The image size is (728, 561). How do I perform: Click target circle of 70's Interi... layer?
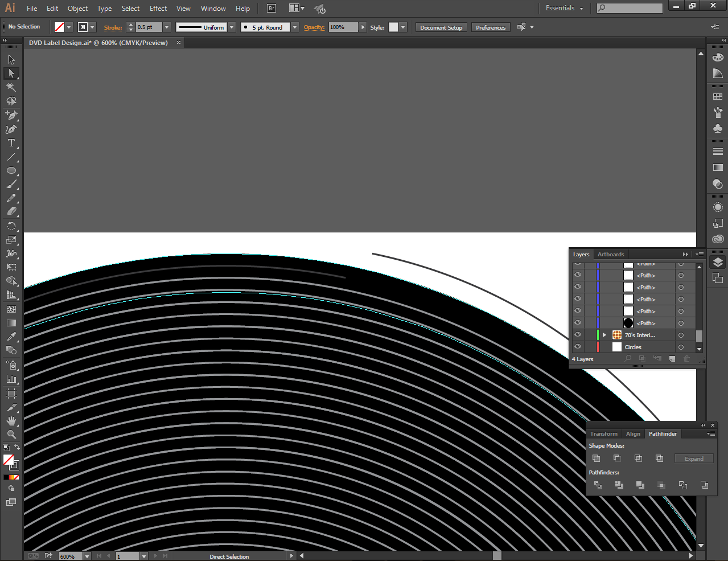pyautogui.click(x=681, y=335)
